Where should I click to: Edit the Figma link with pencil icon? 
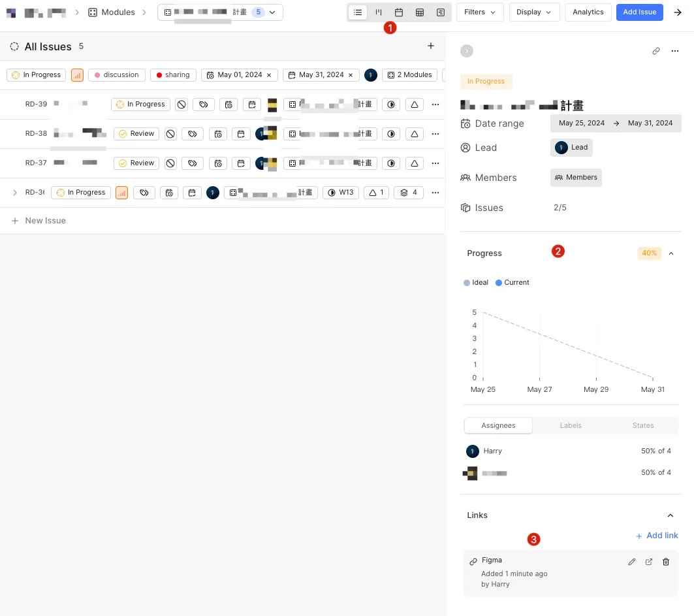(x=631, y=562)
